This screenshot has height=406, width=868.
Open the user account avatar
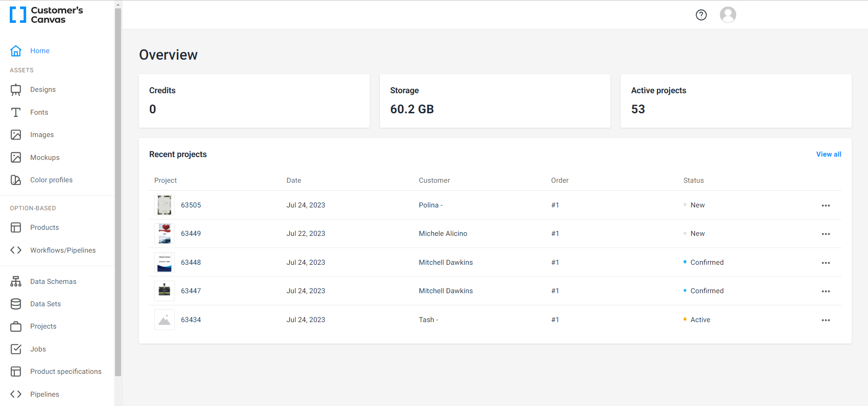tap(728, 15)
